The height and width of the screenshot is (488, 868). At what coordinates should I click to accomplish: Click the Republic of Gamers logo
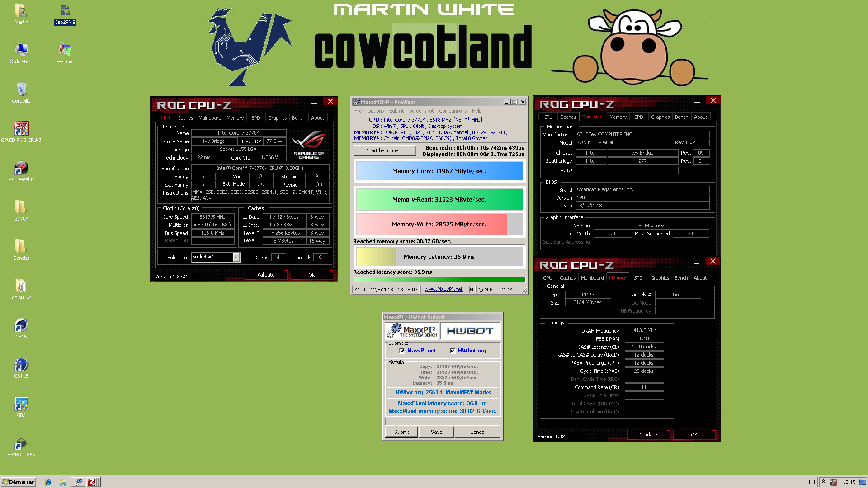click(x=309, y=144)
